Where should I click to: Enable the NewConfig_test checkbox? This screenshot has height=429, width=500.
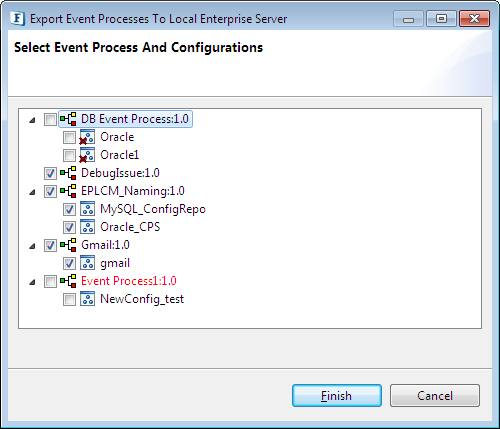(69, 299)
